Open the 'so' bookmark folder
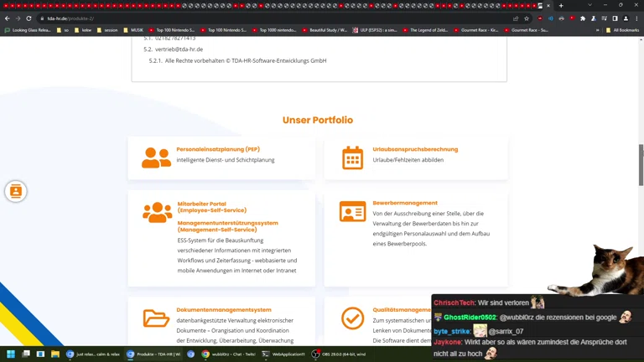 (x=63, y=30)
